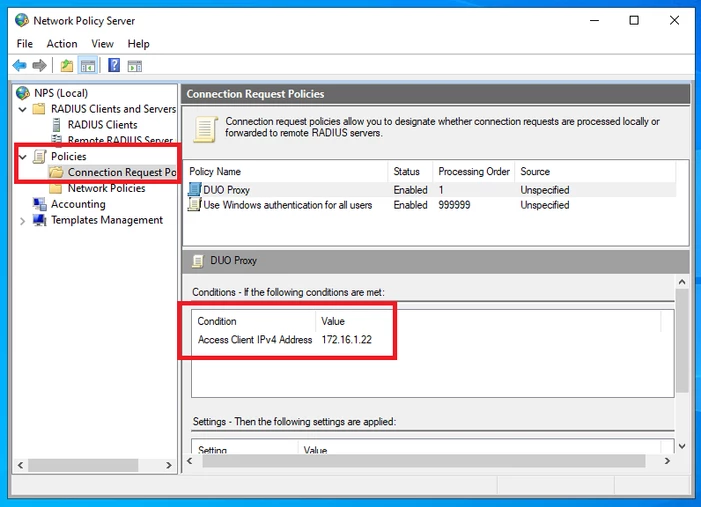Open the Help menu
Viewport: 701px width, 507px height.
[x=139, y=44]
